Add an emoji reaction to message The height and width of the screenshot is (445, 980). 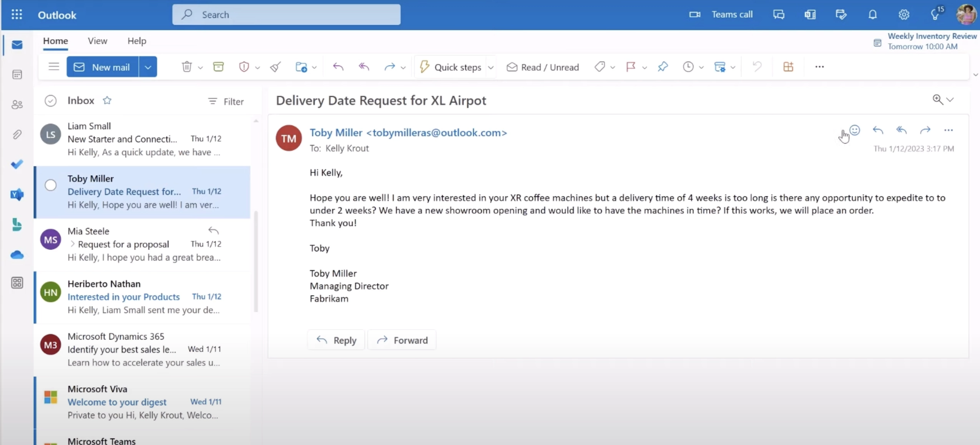coord(854,130)
